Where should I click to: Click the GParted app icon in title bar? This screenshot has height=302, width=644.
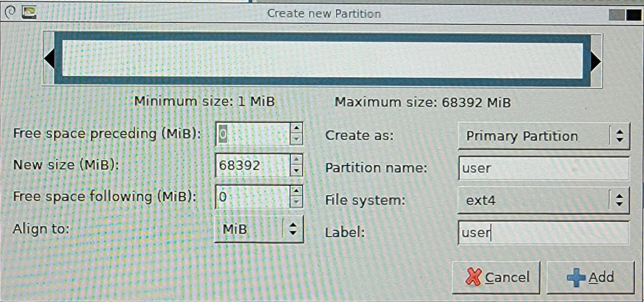click(x=29, y=12)
